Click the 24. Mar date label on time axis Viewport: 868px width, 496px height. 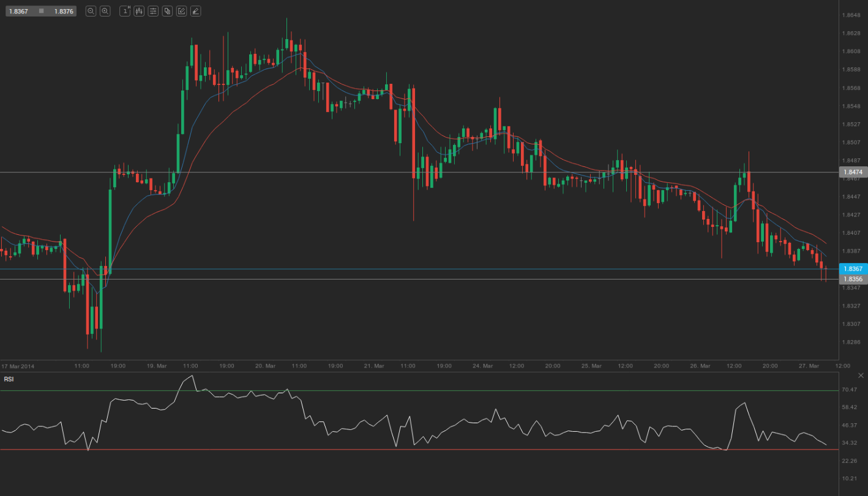[x=482, y=366]
